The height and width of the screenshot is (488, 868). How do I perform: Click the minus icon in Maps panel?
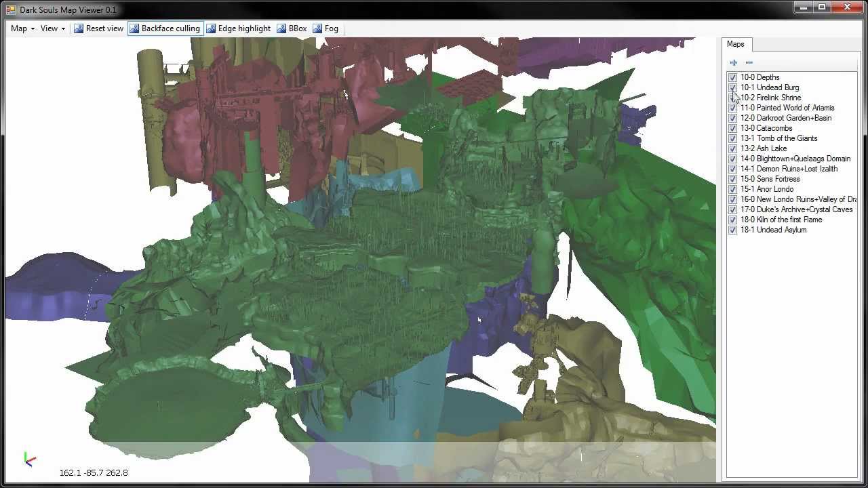point(749,62)
